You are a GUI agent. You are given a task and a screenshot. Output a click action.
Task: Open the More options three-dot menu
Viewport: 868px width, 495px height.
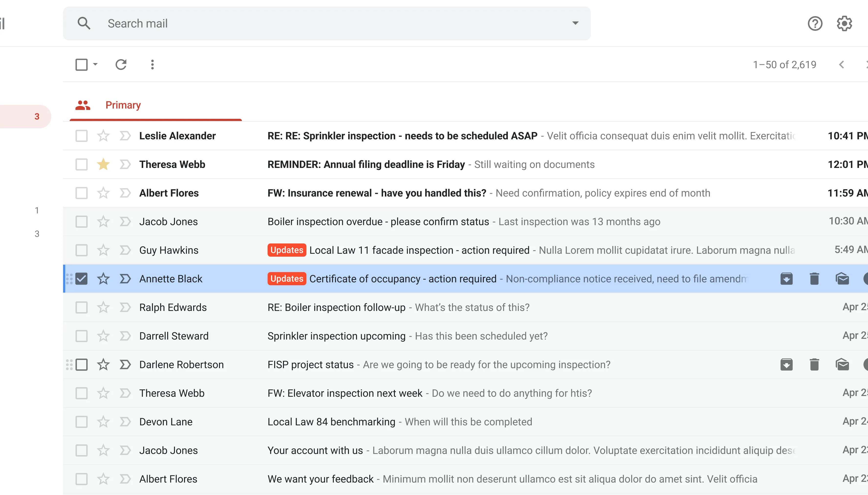[152, 65]
